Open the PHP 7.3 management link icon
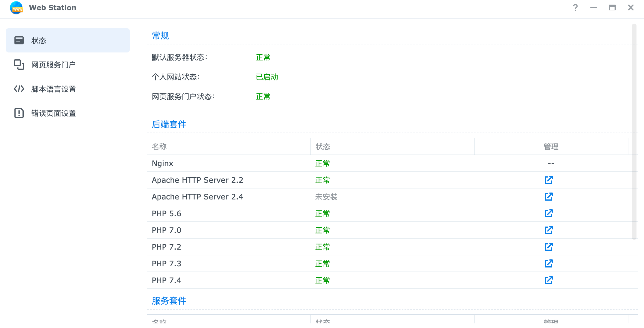This screenshot has height=328, width=644. [x=548, y=263]
